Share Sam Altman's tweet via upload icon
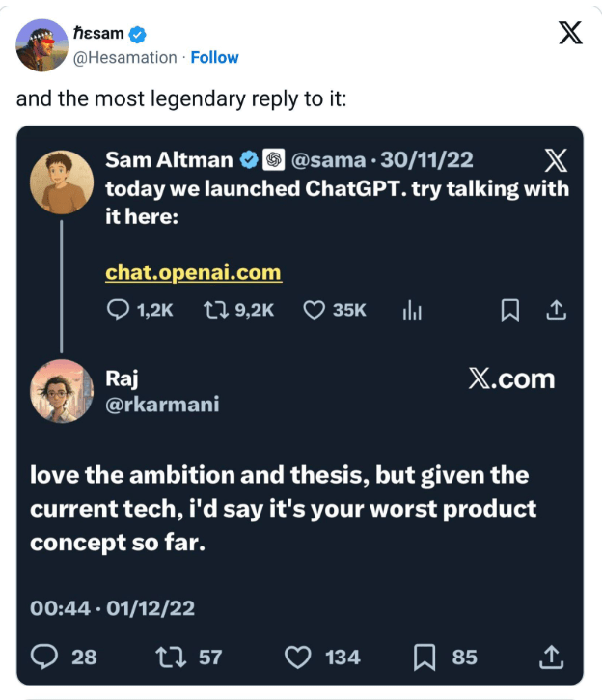This screenshot has height=700, width=603. (x=556, y=310)
